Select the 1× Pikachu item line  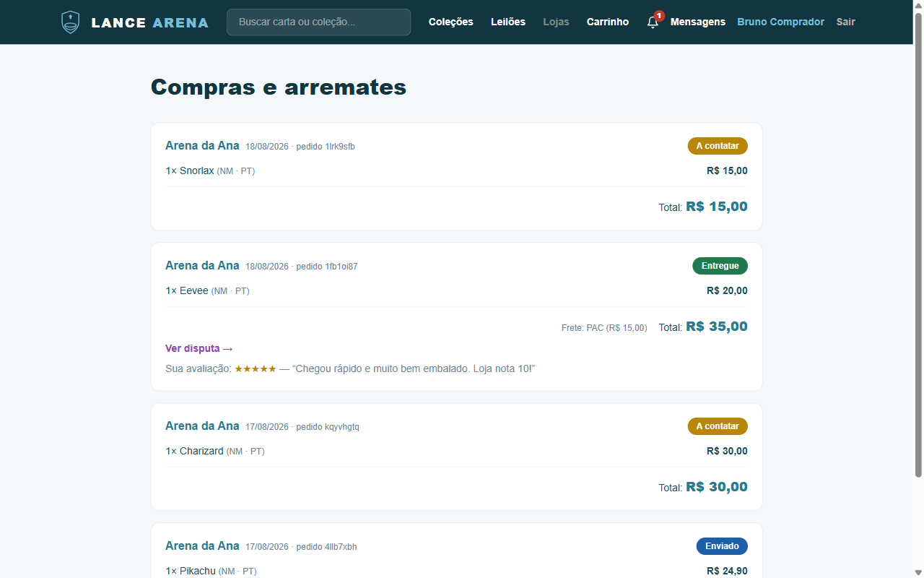[211, 571]
